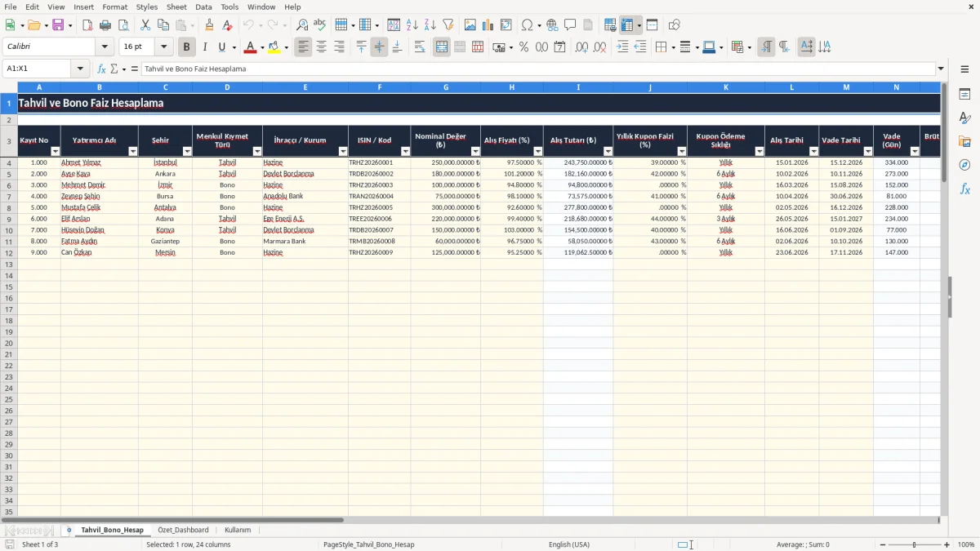Insert a comment on the cell
The width and height of the screenshot is (980, 551).
(x=570, y=25)
